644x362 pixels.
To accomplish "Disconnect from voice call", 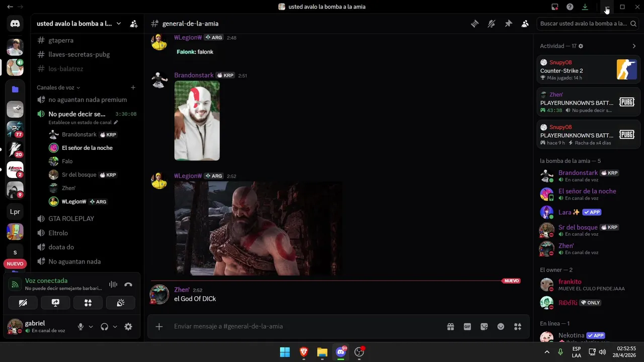I will [x=128, y=284].
